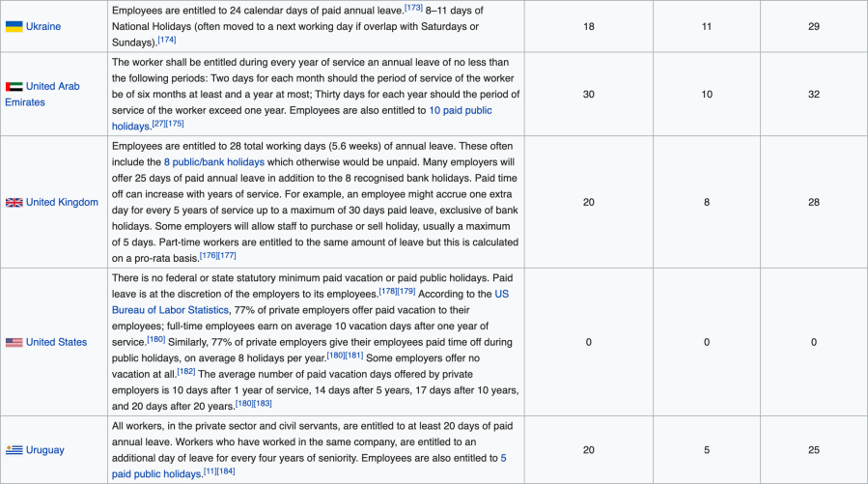Open footnote reference [174]

click(x=166, y=40)
